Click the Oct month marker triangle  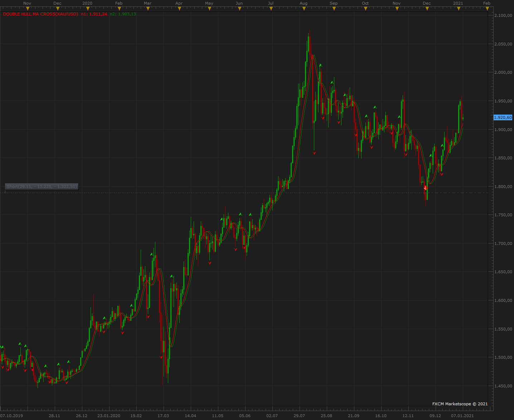pyautogui.click(x=365, y=9)
